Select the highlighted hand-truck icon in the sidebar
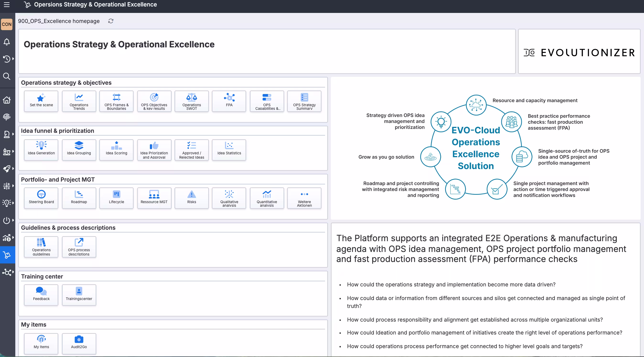644x357 pixels. tap(7, 255)
